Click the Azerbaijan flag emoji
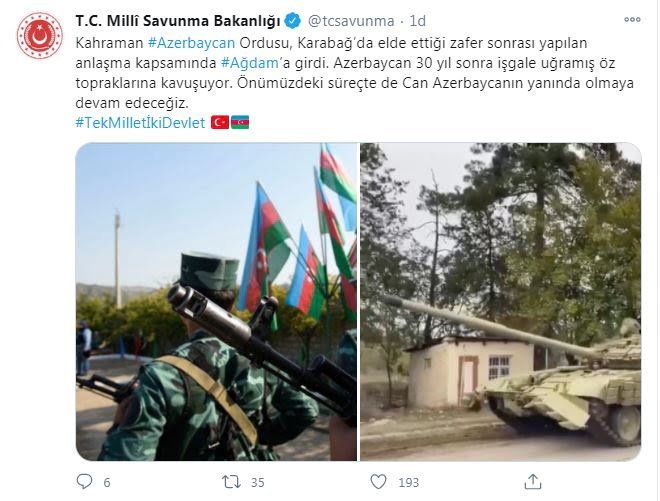The height and width of the screenshot is (501, 660). (240, 123)
